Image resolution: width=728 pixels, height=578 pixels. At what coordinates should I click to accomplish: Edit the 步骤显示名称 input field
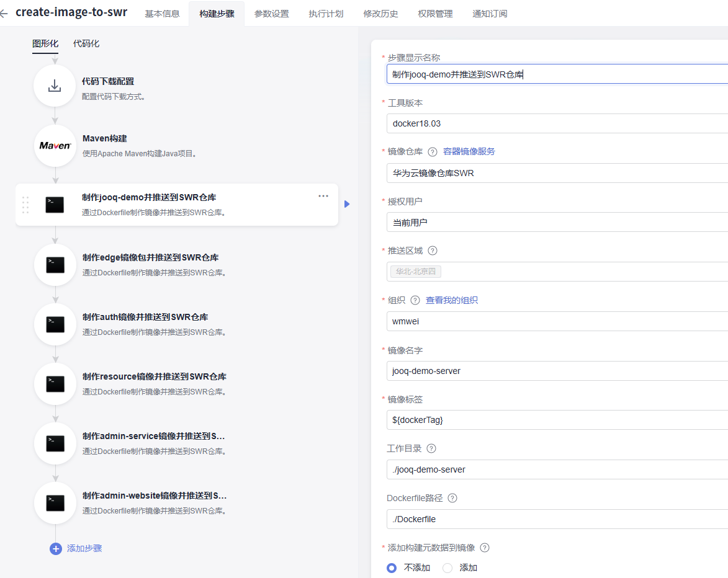557,74
